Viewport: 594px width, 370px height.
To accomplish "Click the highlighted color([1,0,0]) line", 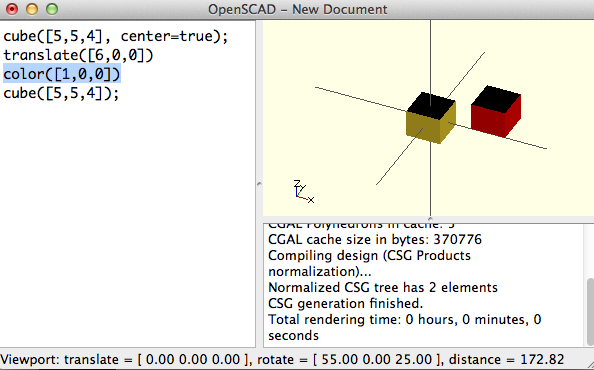I will (62, 74).
